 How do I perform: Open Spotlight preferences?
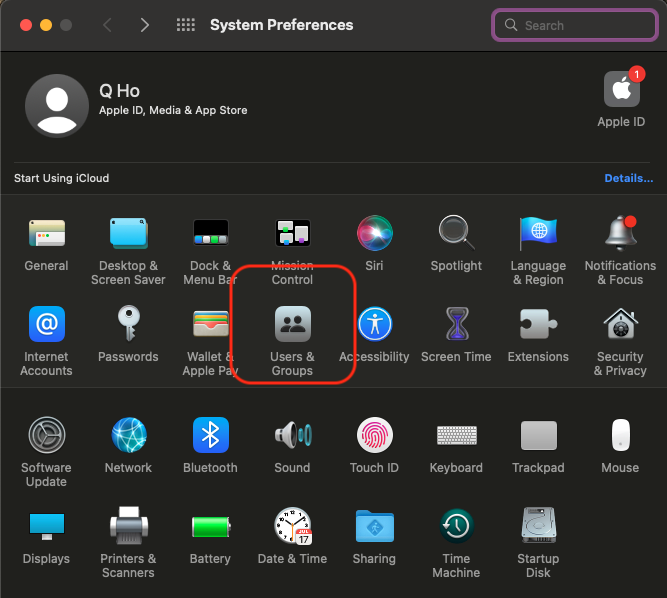(x=456, y=233)
